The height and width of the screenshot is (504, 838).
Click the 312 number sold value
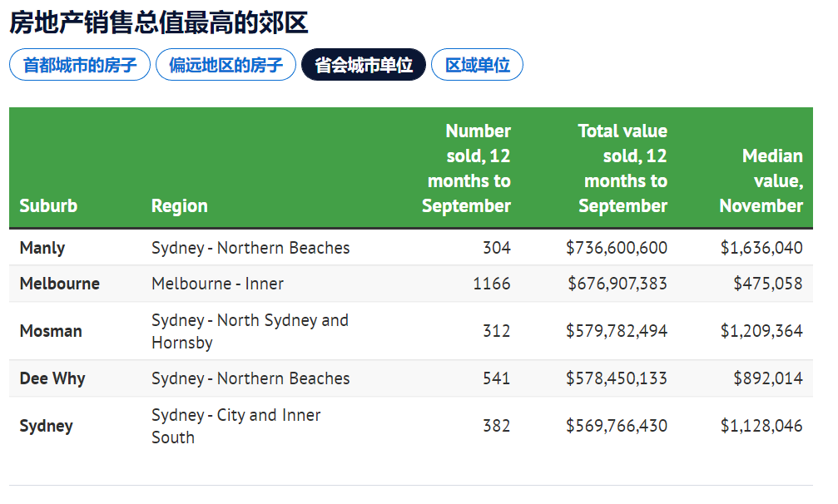pyautogui.click(x=497, y=331)
